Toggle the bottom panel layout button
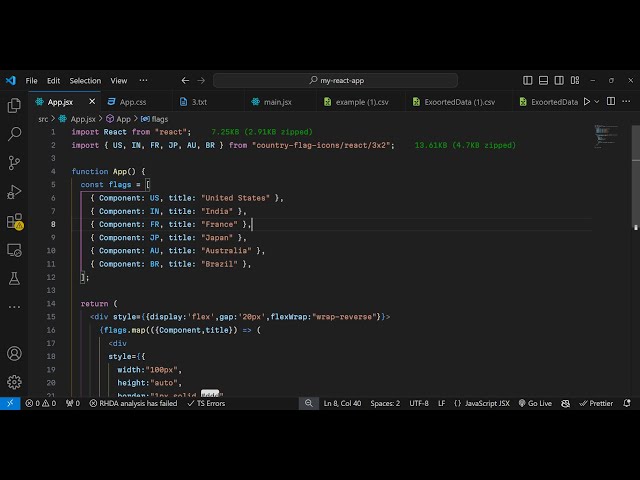 [x=543, y=80]
